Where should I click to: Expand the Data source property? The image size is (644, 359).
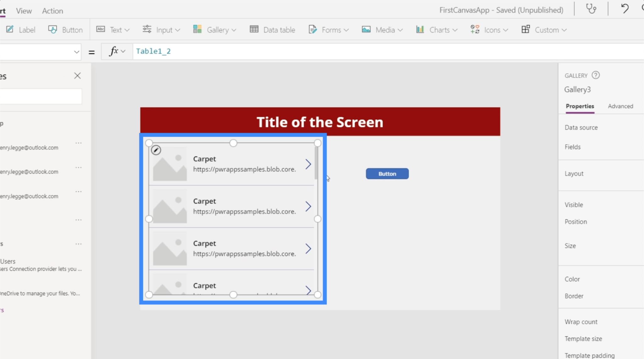(x=581, y=127)
